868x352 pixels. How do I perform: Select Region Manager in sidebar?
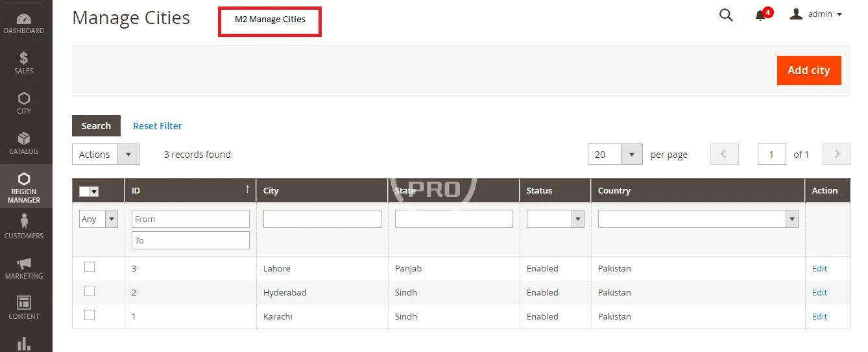coord(24,188)
